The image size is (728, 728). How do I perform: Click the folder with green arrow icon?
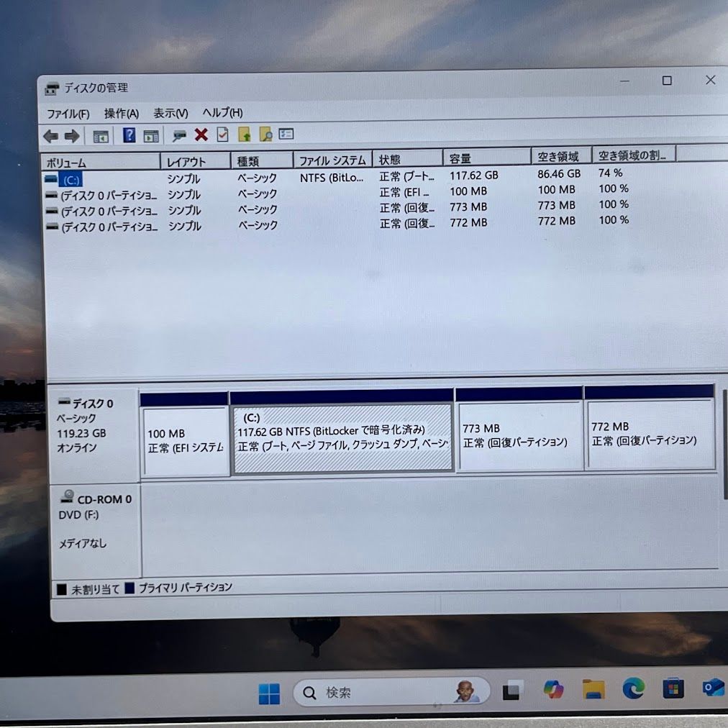[245, 135]
